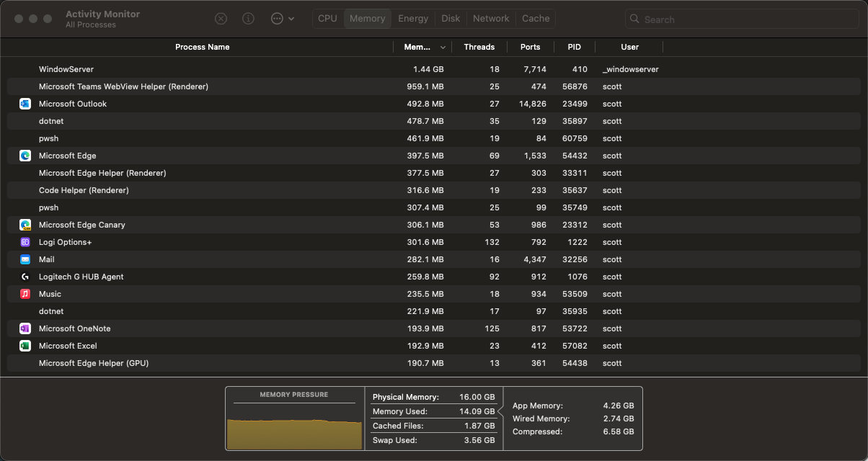The image size is (868, 461).
Task: Click the All Processes subtitle
Action: [91, 24]
